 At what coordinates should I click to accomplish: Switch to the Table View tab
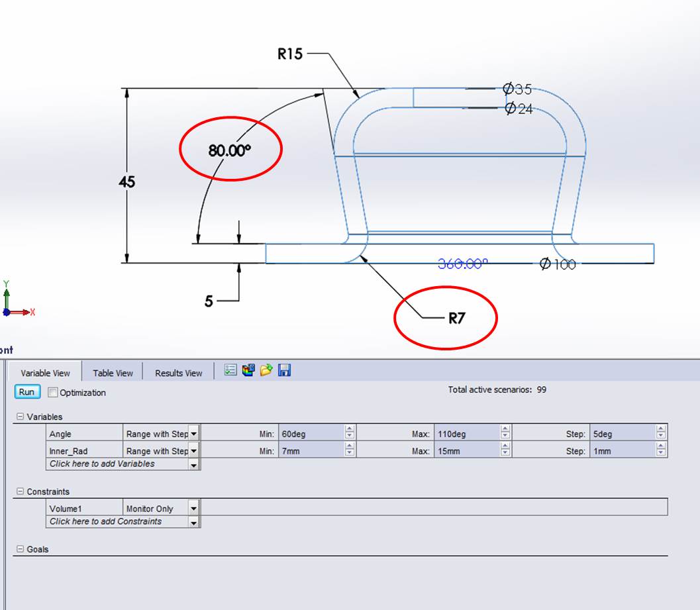[x=113, y=373]
